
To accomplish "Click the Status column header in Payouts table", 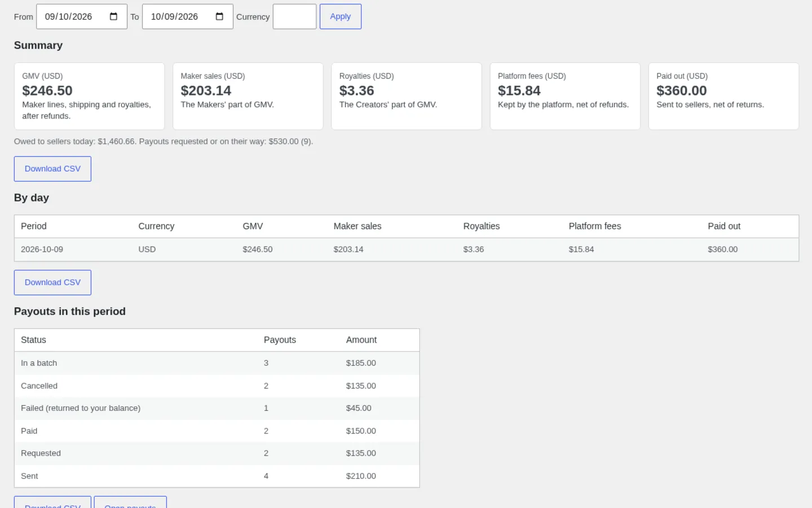I will [33, 340].
